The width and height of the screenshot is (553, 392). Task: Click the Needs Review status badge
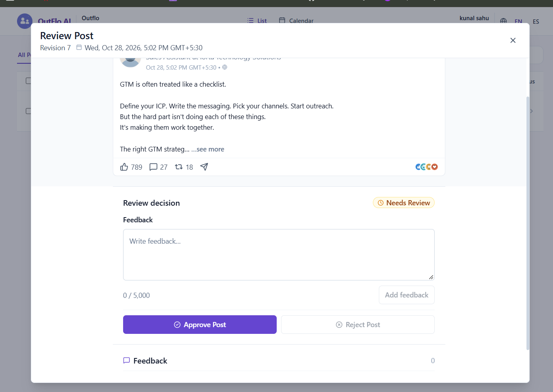point(404,203)
